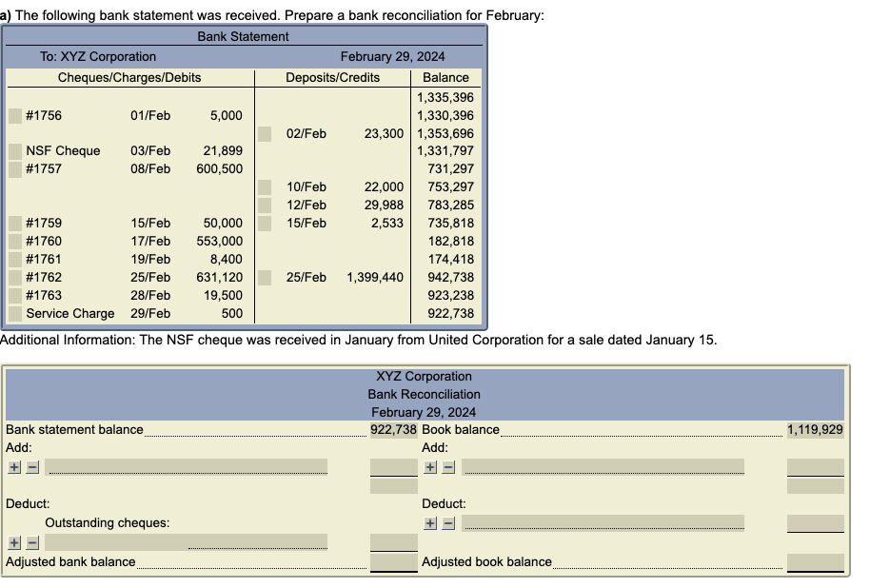Click the 21,899 NSF Cheque amount
Viewport: 870px width, 588px height.
(x=223, y=151)
